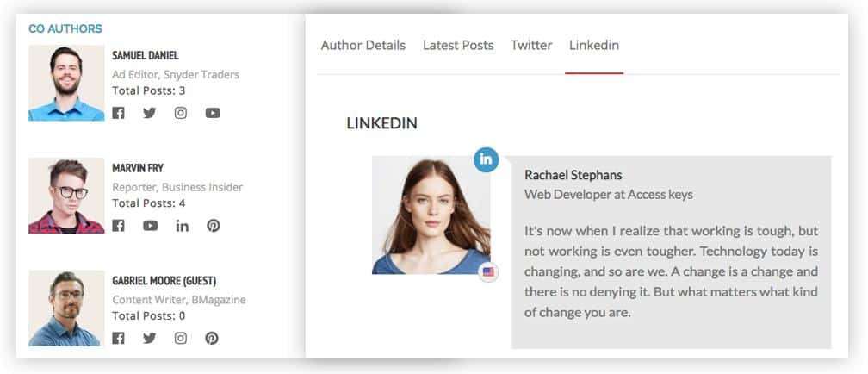Viewport: 868px width, 374px height.
Task: Open Samuel Daniel's Instagram icon
Action: pyautogui.click(x=181, y=113)
